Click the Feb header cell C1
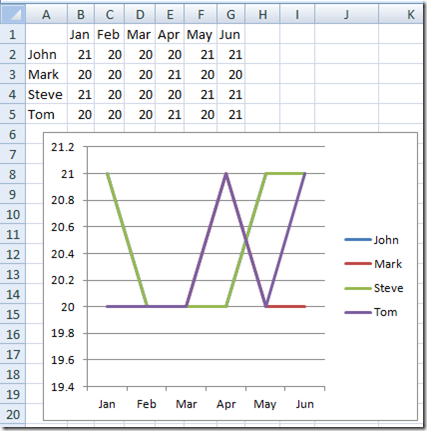 click(109, 34)
